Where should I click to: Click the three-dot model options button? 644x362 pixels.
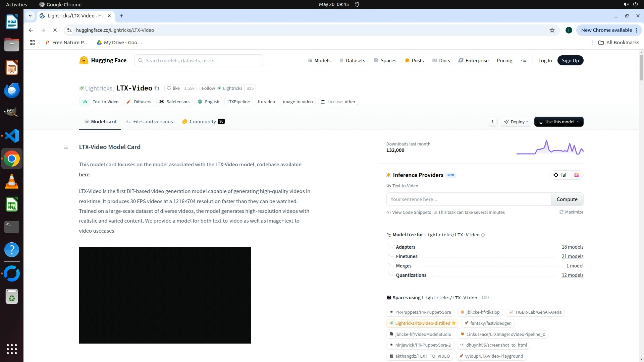[492, 122]
